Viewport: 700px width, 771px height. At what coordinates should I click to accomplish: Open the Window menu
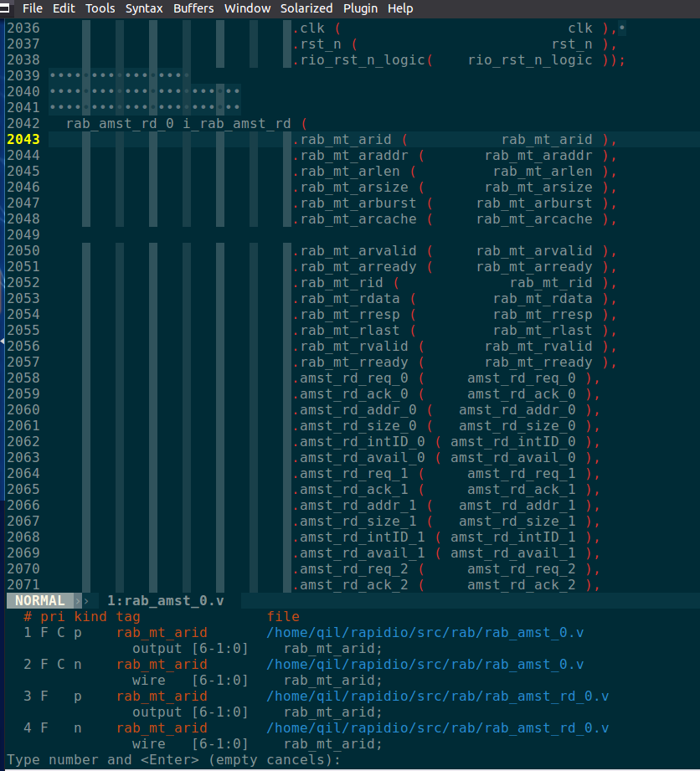[247, 8]
